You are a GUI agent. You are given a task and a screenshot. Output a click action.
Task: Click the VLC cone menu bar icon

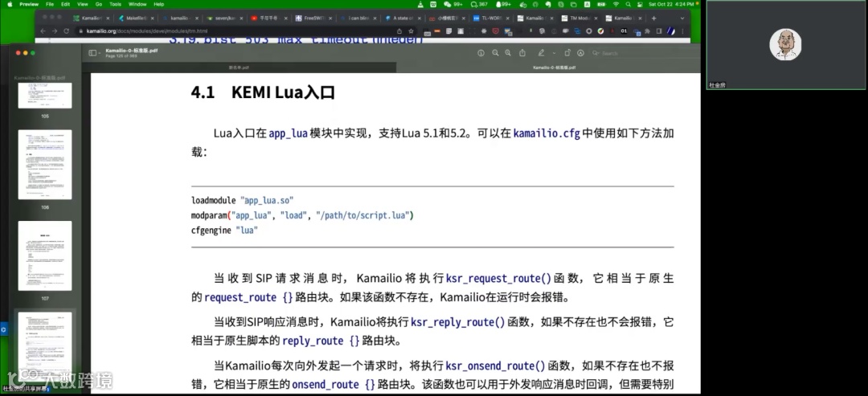click(x=420, y=4)
